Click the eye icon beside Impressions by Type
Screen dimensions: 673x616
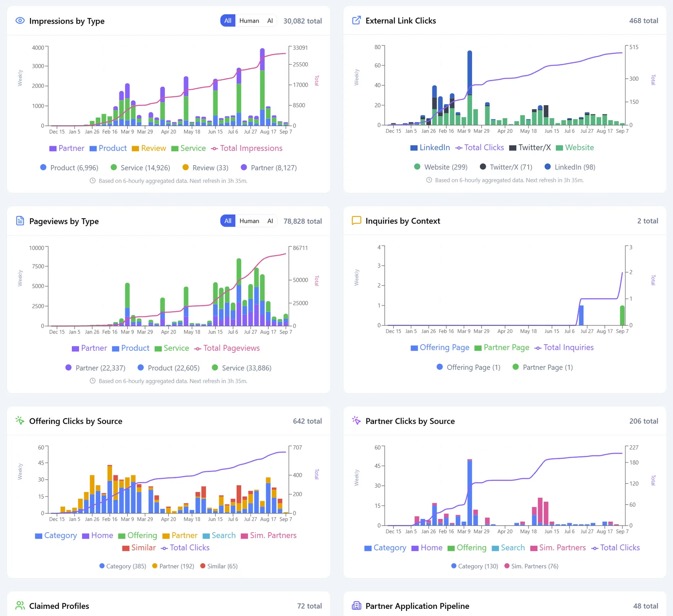(20, 21)
